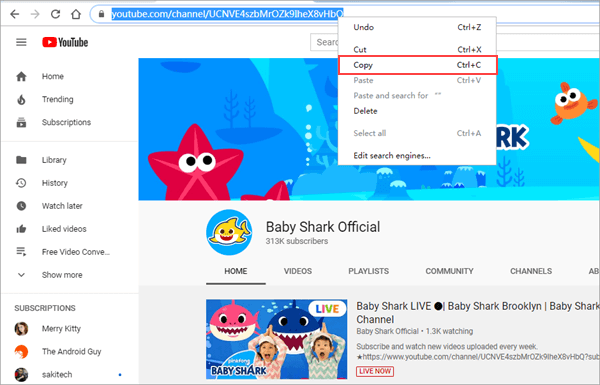Choose Delete from the context menu
Viewport: 600px width, 385px height.
(x=417, y=111)
